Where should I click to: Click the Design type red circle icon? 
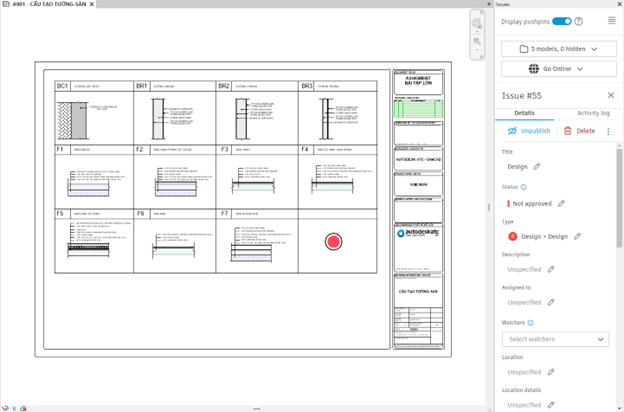pos(513,236)
